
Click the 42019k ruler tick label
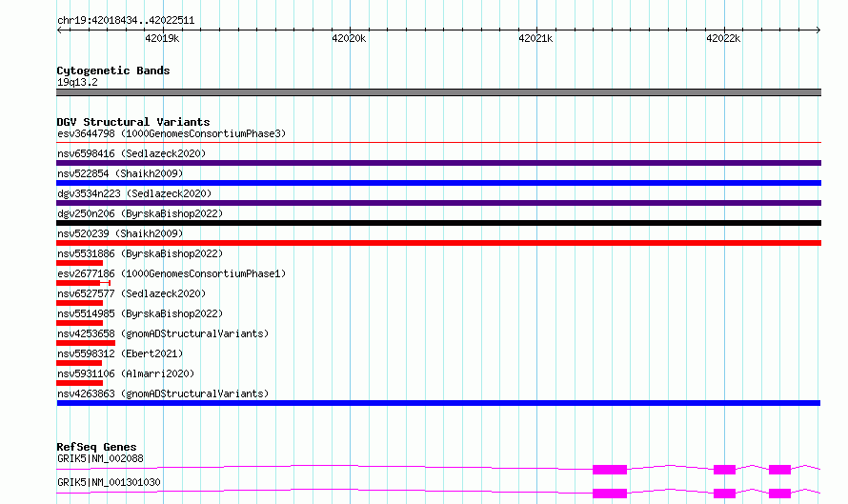(x=162, y=38)
